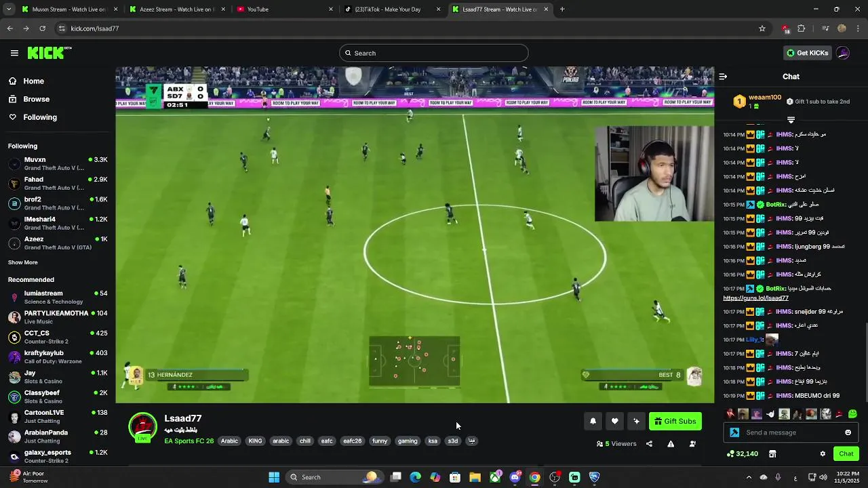This screenshot has height=488, width=868.
Task: Enable stream notifications bell
Action: tap(593, 422)
